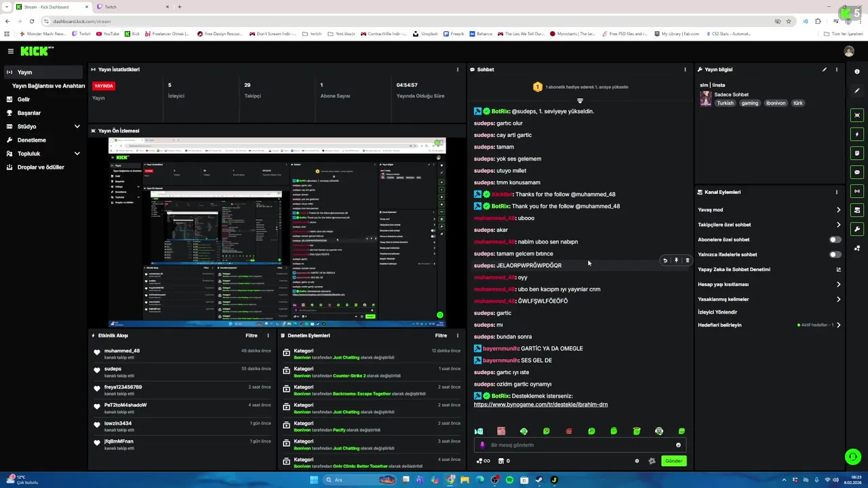The image size is (868, 488).
Task: Click the channel points infinity icon
Action: [483, 461]
